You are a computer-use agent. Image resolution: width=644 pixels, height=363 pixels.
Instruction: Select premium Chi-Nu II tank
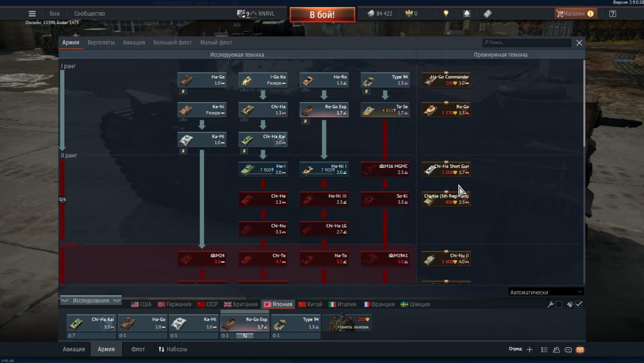(x=446, y=258)
